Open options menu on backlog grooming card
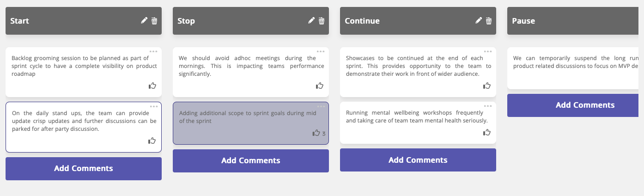 click(x=153, y=51)
